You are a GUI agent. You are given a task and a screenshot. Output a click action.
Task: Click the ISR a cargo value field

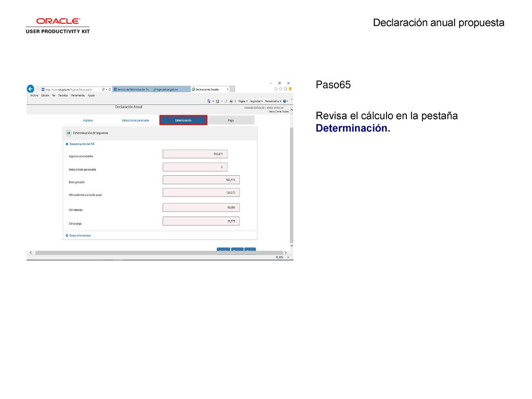(x=201, y=221)
